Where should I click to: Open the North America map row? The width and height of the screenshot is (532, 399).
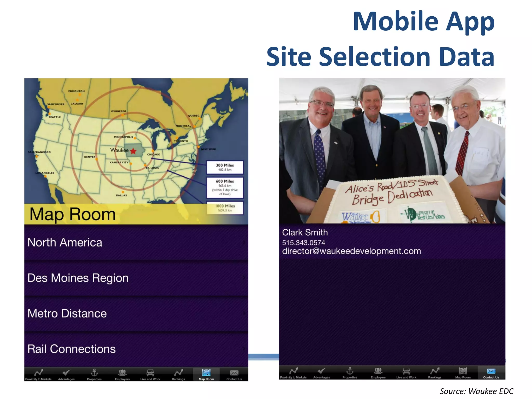coord(136,243)
